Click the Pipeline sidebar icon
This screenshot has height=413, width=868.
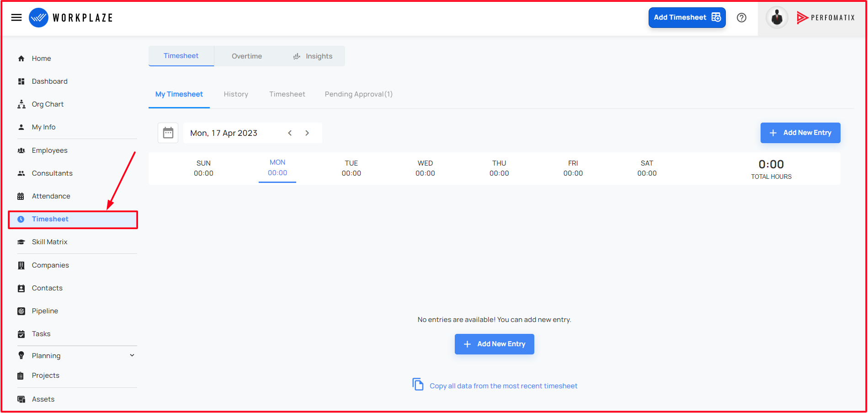pos(21,311)
